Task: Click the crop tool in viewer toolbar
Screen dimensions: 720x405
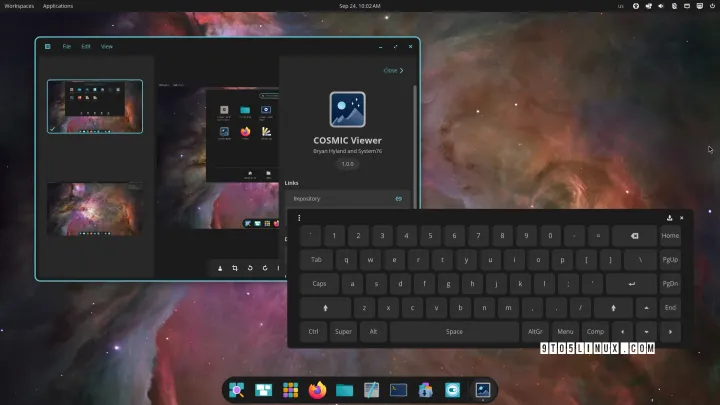Action: coord(235,268)
